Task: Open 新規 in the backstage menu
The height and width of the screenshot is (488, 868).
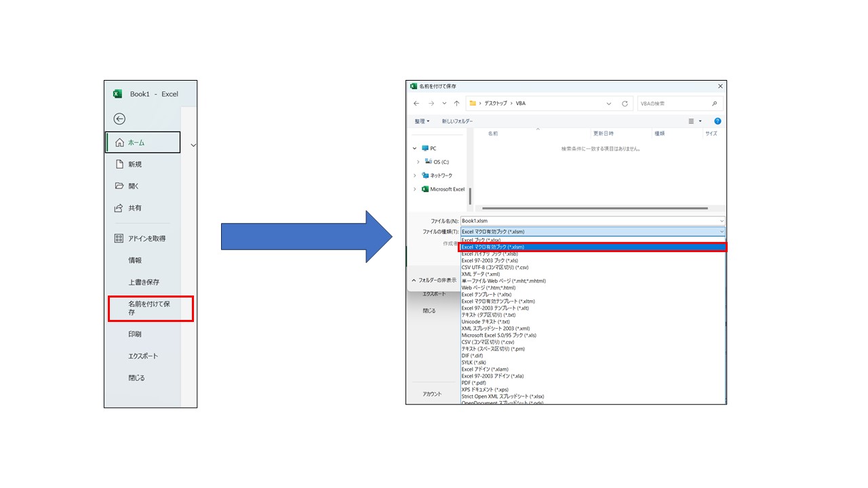Action: pos(135,164)
